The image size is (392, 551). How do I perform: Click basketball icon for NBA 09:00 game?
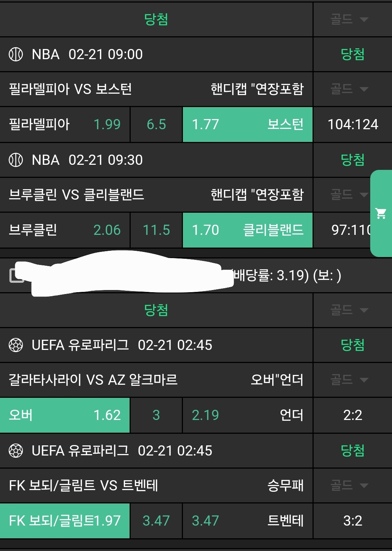click(x=16, y=54)
